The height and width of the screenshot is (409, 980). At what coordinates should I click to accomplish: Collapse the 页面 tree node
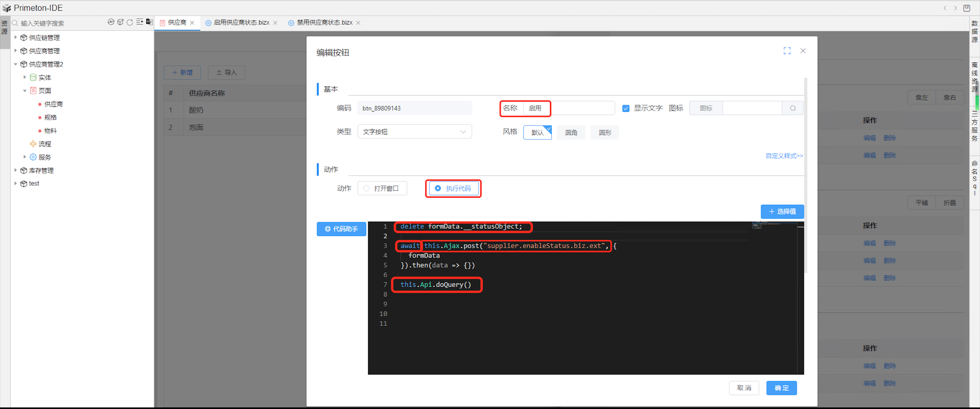point(25,91)
